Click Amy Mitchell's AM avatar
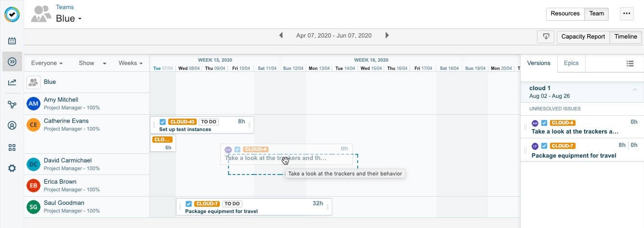The width and height of the screenshot is (644, 228). coord(33,104)
